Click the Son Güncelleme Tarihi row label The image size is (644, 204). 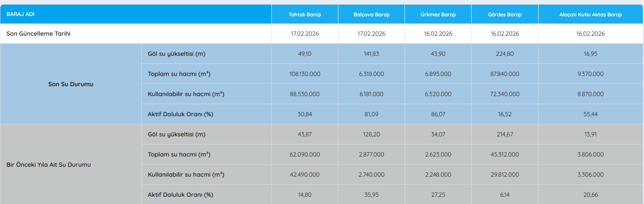click(38, 33)
